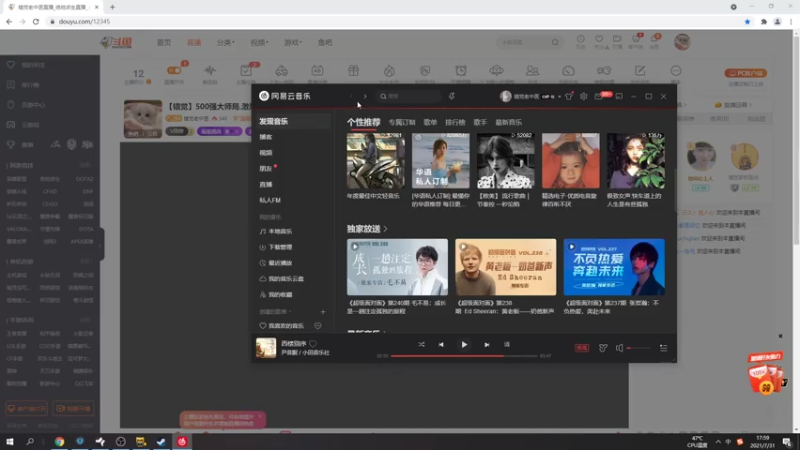Open 下载管理 in NetEase sidebar
Image resolution: width=800 pixels, height=450 pixels.
click(x=276, y=247)
